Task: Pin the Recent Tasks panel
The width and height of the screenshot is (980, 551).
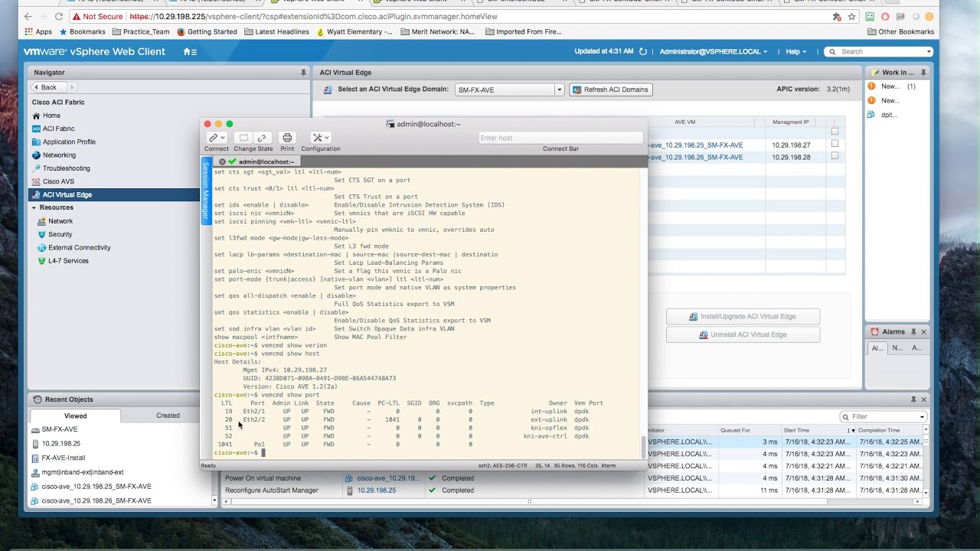Action: pyautogui.click(x=913, y=399)
